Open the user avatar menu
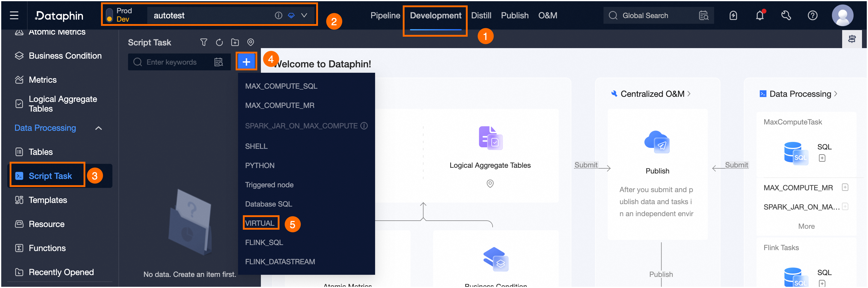 [842, 16]
